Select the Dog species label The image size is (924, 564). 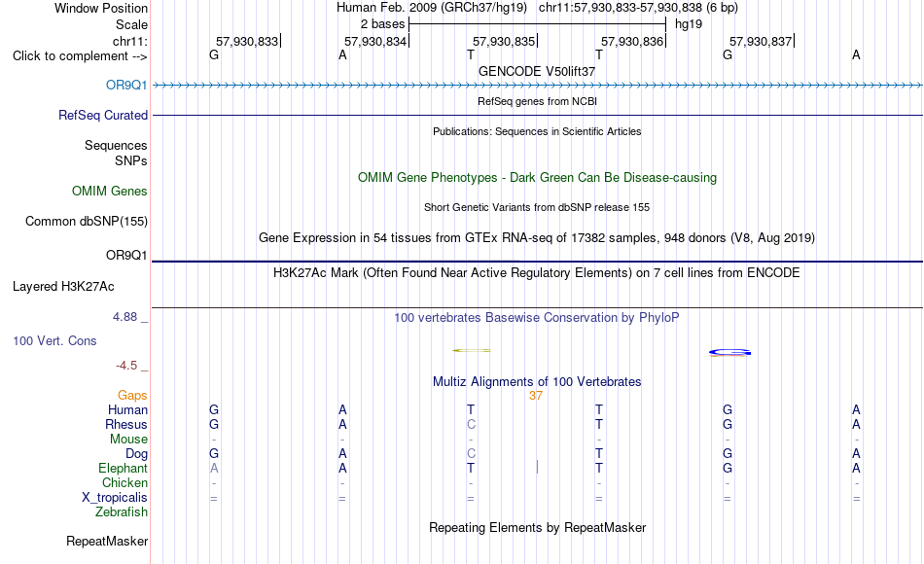(136, 454)
